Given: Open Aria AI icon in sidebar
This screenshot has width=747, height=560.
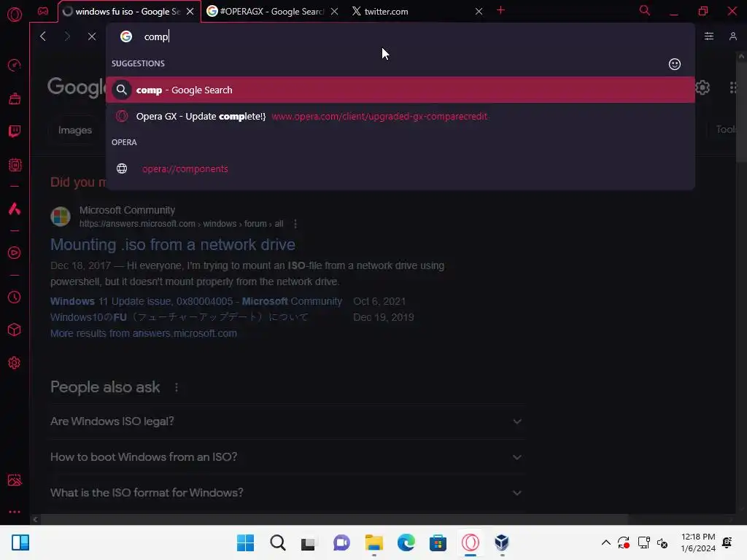Looking at the screenshot, I should click(15, 209).
